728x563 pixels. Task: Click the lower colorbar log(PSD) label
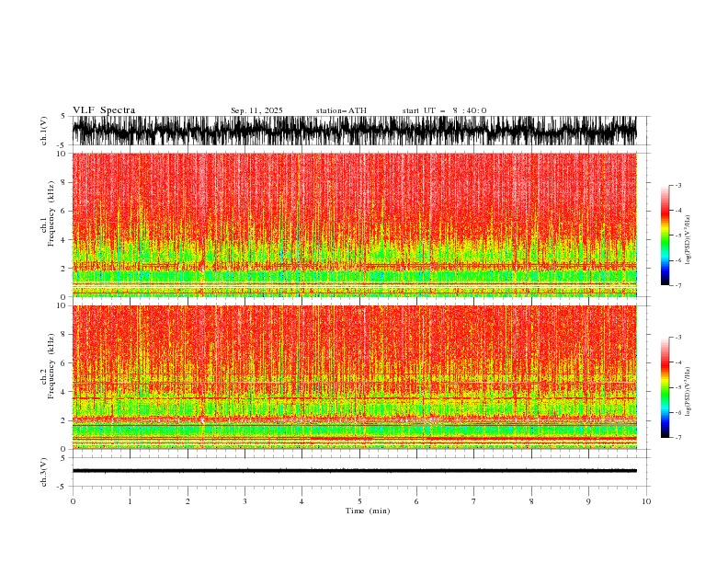point(688,392)
